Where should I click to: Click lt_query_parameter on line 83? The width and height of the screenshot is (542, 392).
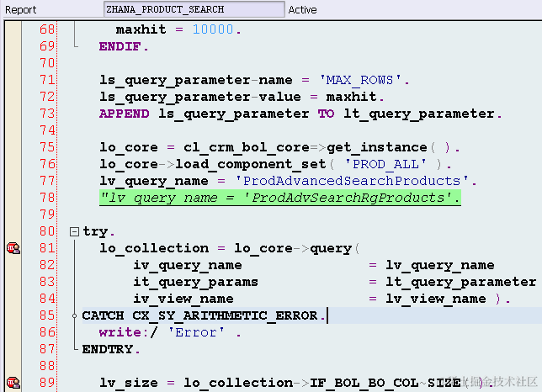click(460, 282)
